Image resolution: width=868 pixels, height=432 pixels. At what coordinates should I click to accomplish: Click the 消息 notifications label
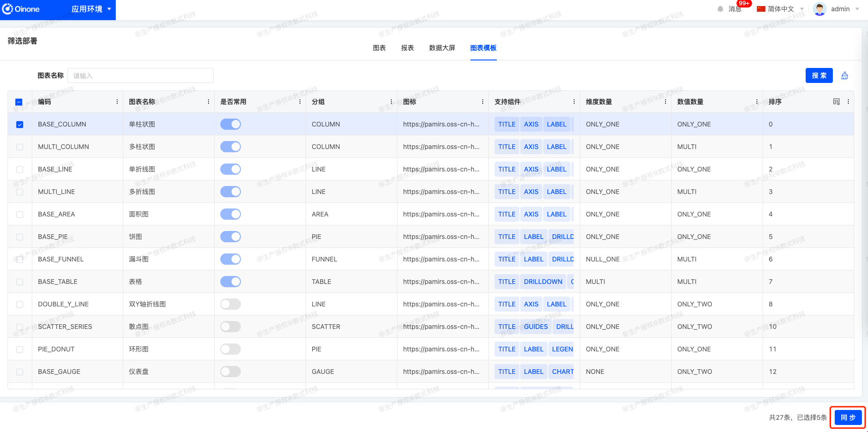(735, 9)
